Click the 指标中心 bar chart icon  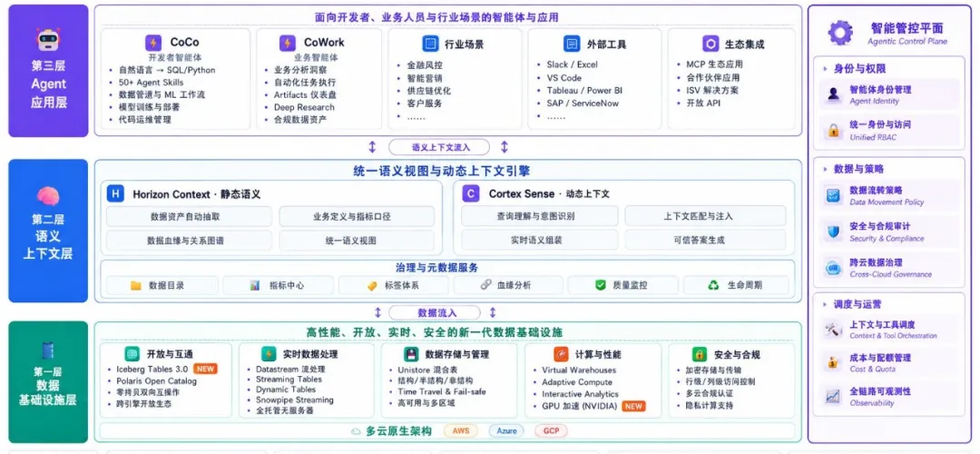254,285
